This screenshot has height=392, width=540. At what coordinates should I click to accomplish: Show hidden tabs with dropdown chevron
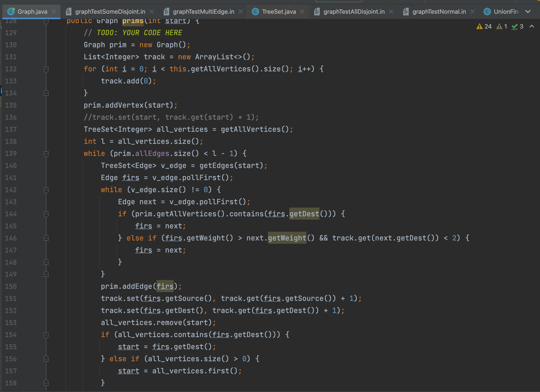tap(528, 12)
